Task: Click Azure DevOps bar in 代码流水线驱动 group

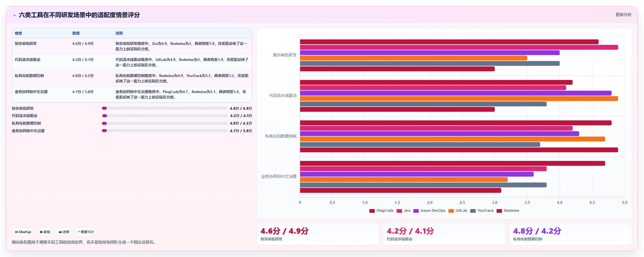Action: tap(456, 93)
